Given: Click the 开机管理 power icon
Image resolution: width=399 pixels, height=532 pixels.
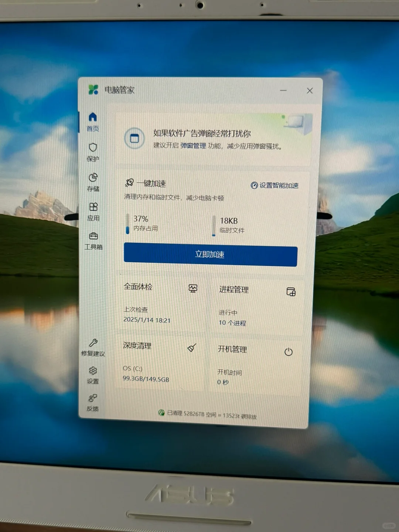Looking at the screenshot, I should (289, 352).
